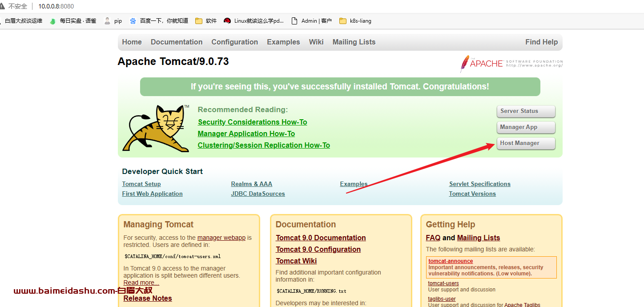Click the Apache Software Foundation feather logo
This screenshot has height=307, width=644.
(x=511, y=64)
